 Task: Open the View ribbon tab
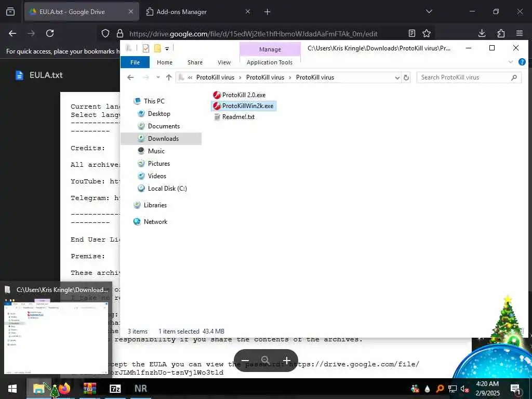pos(224,62)
